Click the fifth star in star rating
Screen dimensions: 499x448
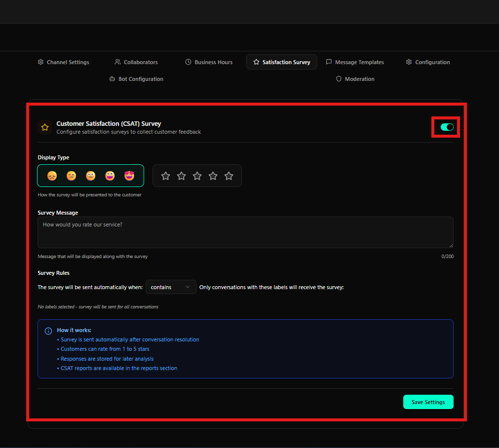point(229,176)
